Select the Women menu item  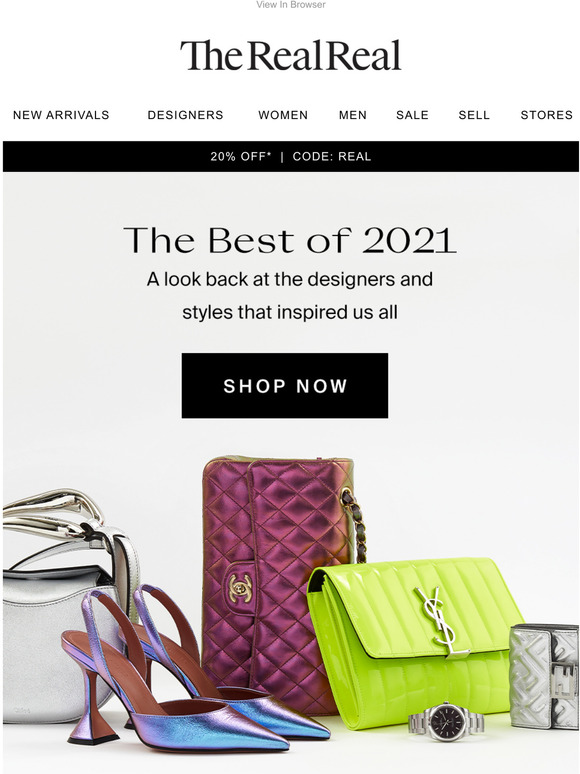point(283,115)
